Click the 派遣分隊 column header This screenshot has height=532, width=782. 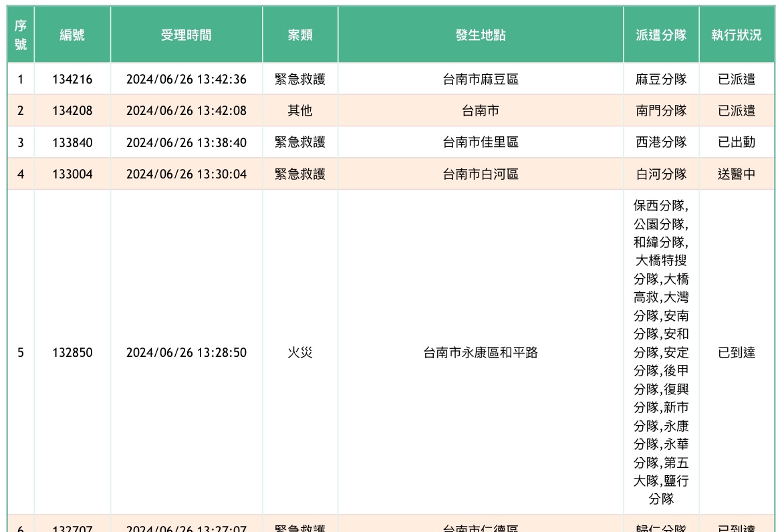click(661, 35)
